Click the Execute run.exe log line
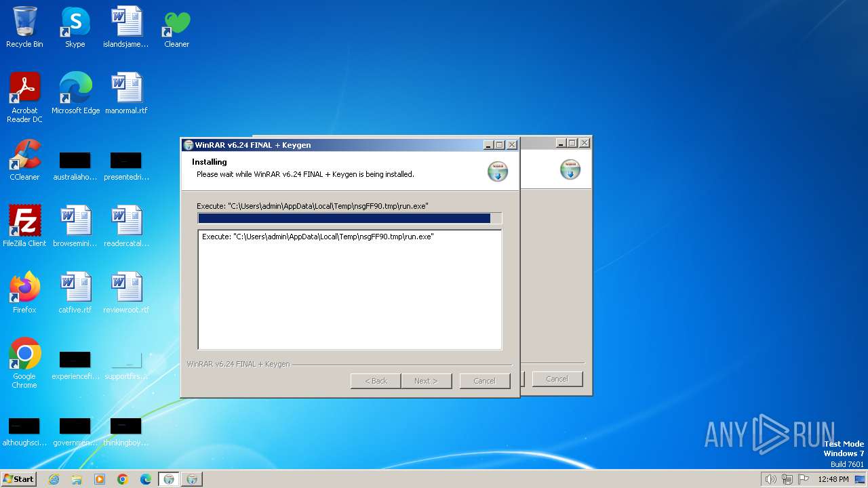This screenshot has width=868, height=488. (317, 237)
